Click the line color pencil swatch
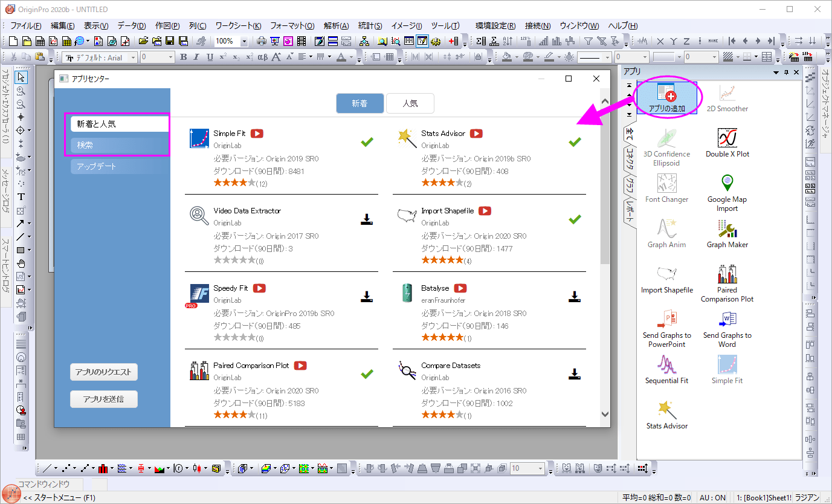832x504 pixels. click(549, 57)
